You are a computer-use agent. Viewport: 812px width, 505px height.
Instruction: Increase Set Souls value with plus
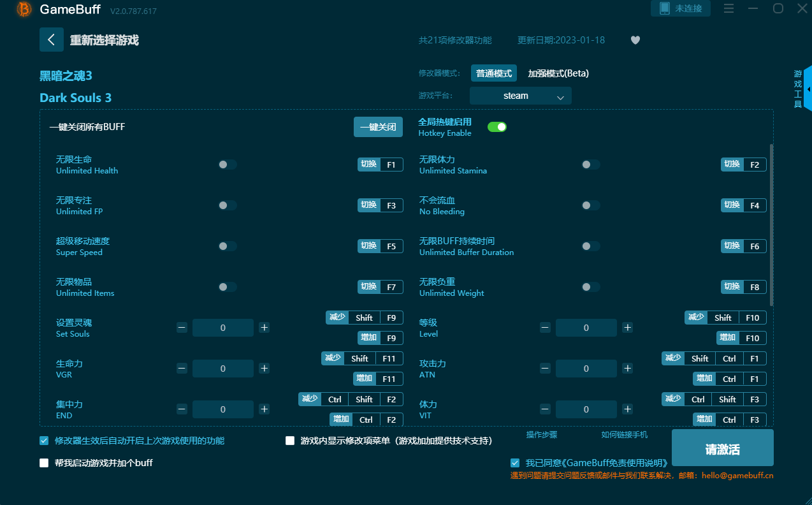click(265, 328)
